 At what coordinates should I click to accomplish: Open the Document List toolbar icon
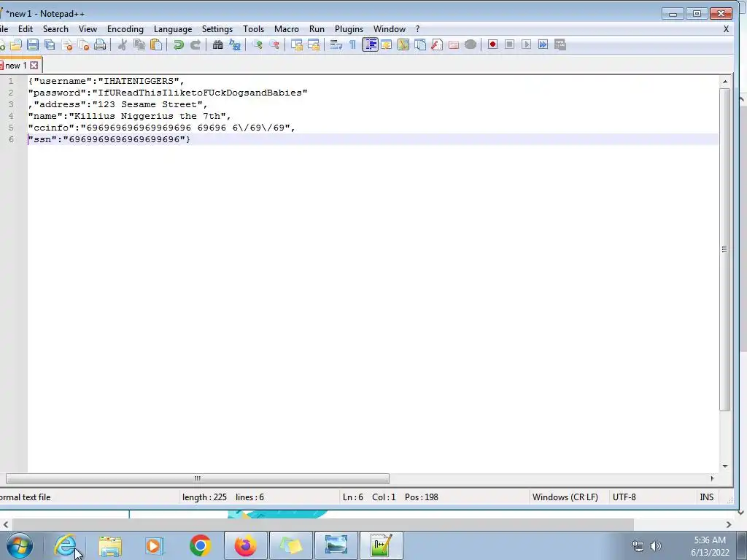[x=420, y=44]
